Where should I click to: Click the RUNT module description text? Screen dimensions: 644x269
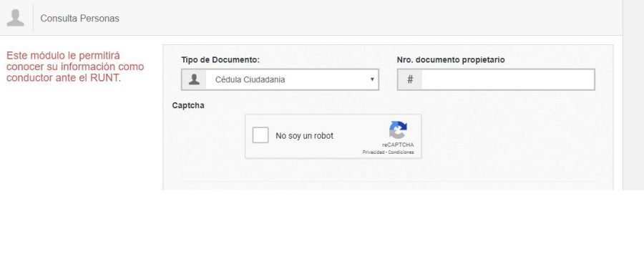75,67
